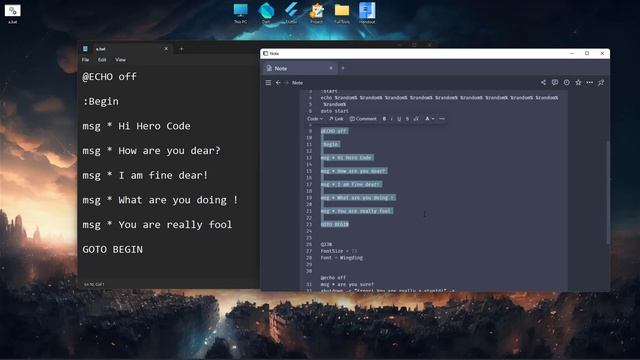
Task: Toggle inline code formatting
Action: tap(416, 119)
